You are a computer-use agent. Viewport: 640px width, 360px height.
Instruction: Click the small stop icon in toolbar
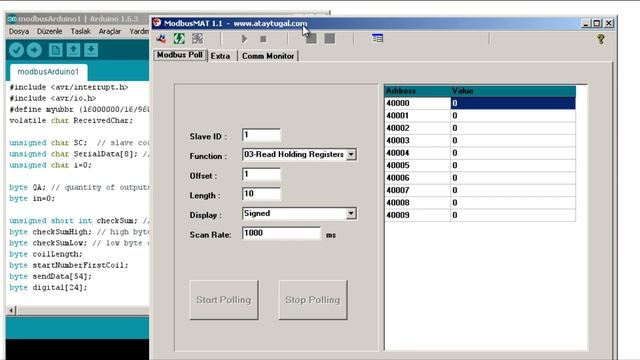(x=263, y=39)
